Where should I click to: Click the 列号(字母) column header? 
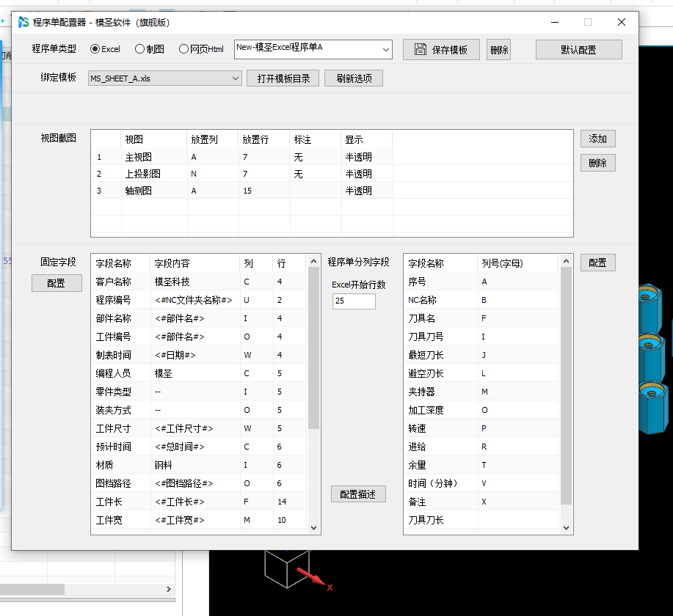tap(518, 263)
